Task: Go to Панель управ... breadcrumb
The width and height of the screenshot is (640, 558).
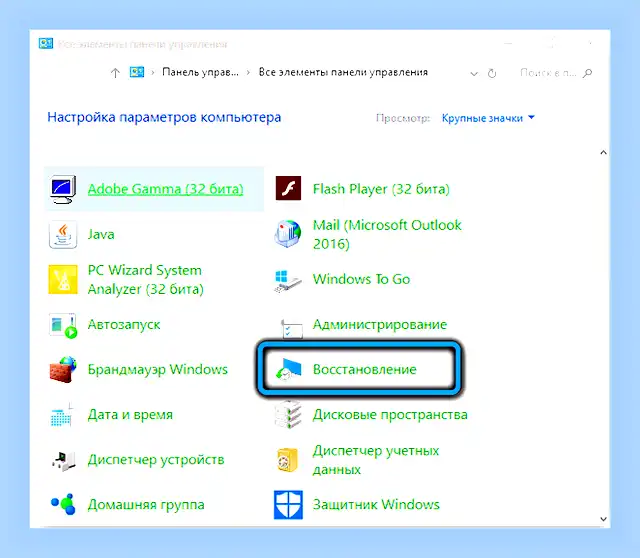Action: coord(200,72)
